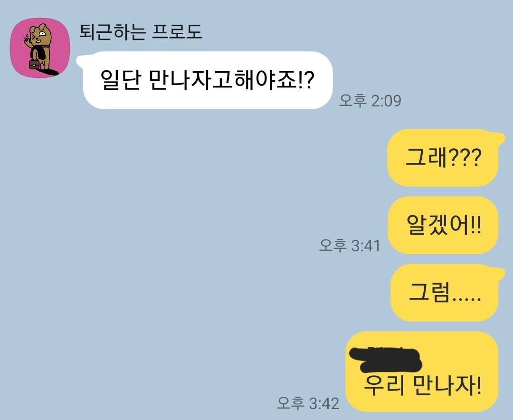Image resolution: width=513 pixels, height=420 pixels.
Task: Click the 오후 3:42 timestamp
Action: (x=308, y=403)
